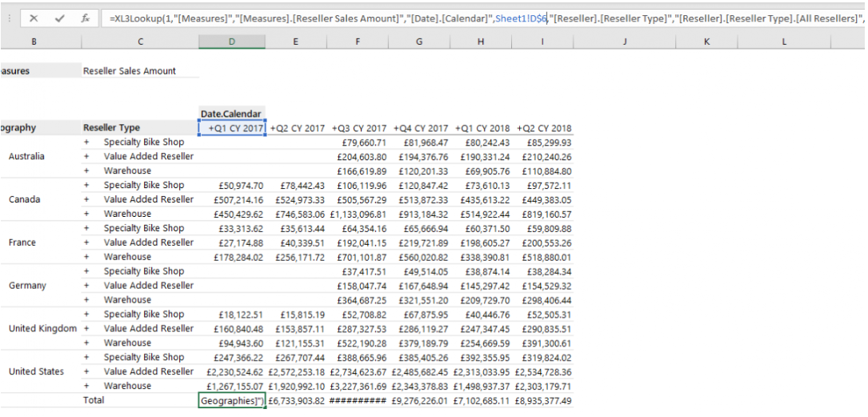Image resolution: width=868 pixels, height=417 pixels.
Task: Expand United States Value Added Reseller row
Action: point(86,372)
